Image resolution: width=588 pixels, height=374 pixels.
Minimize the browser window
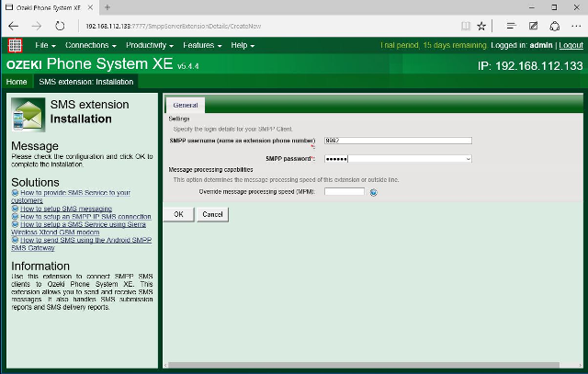[x=531, y=7]
